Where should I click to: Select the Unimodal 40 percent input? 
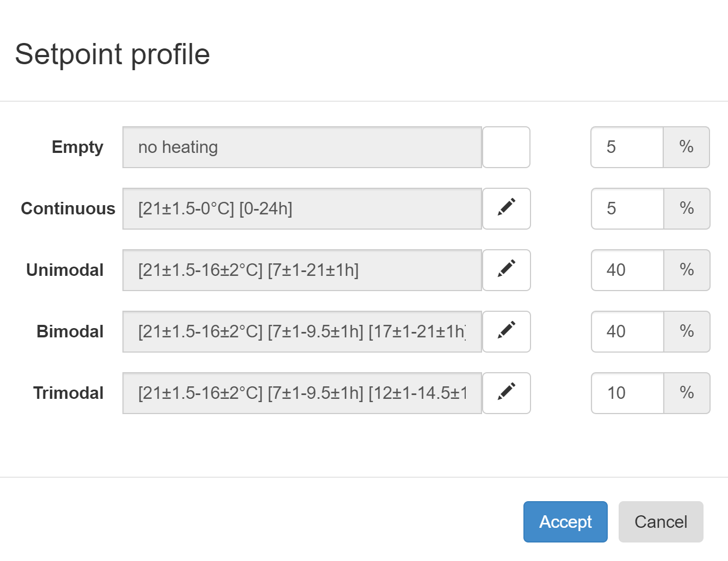pos(627,270)
